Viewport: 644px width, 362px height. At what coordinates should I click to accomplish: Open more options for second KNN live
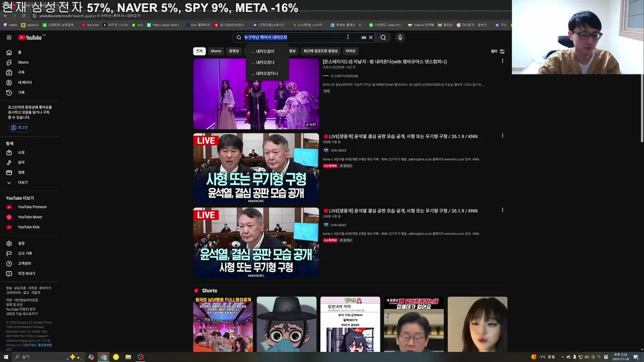(x=502, y=210)
